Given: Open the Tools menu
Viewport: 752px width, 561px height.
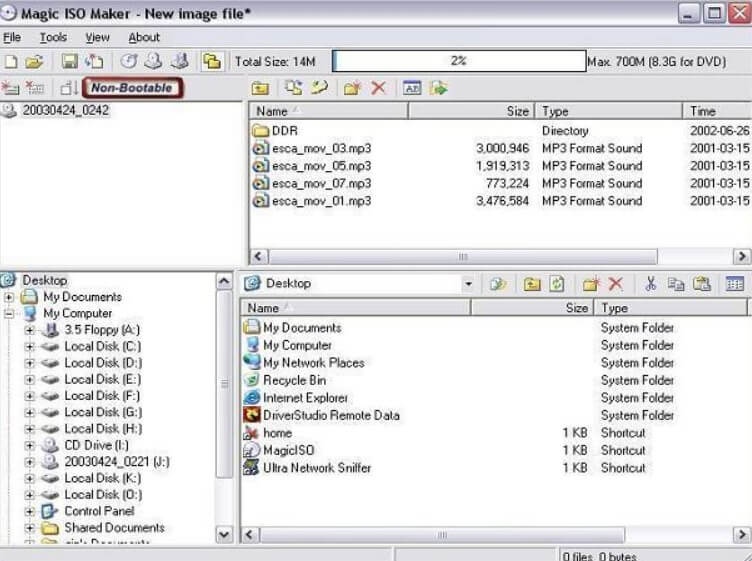Looking at the screenshot, I should tap(53, 37).
